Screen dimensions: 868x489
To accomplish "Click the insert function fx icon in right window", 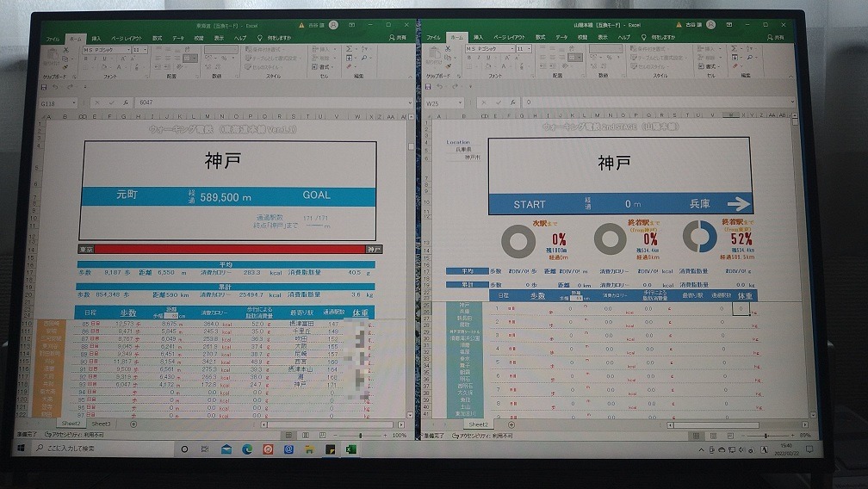I will (x=513, y=103).
